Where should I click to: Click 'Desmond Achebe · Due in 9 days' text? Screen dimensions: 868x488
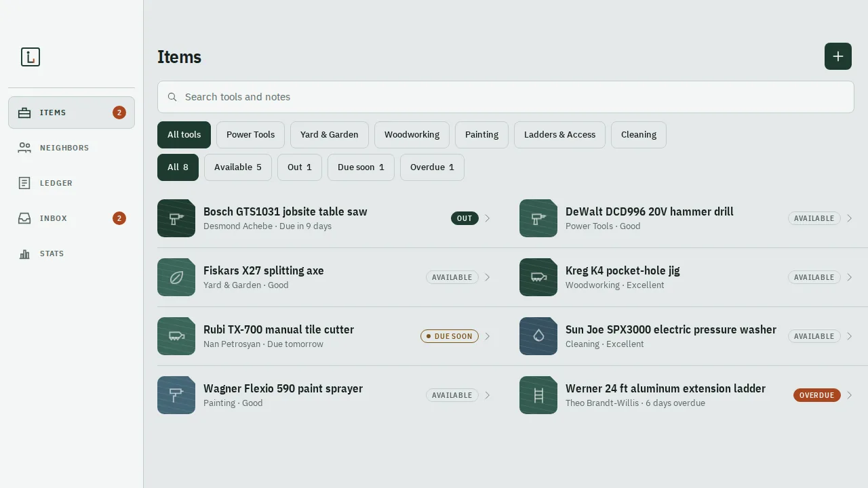pyautogui.click(x=267, y=226)
